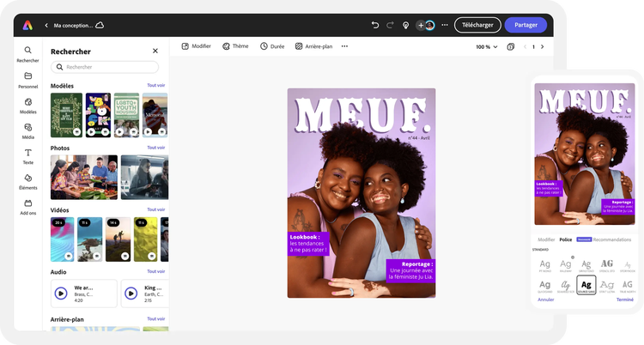Choose the Stencil Std font swatch
This screenshot has height=345, width=644.
point(607,265)
